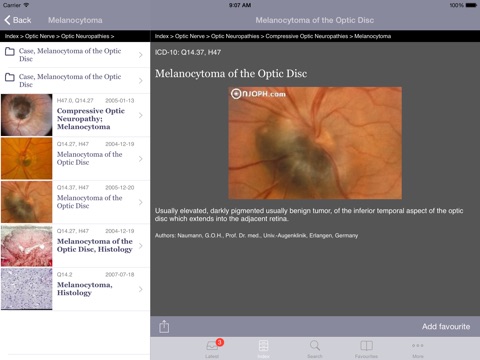480x360 pixels.
Task: Click the Wi-Fi icon in status bar
Action: (x=26, y=5)
